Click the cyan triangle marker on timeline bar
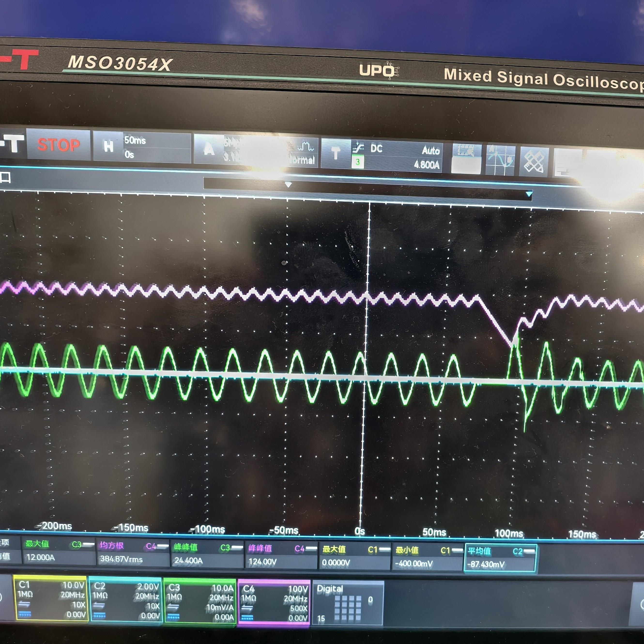The image size is (644, 644). click(529, 194)
